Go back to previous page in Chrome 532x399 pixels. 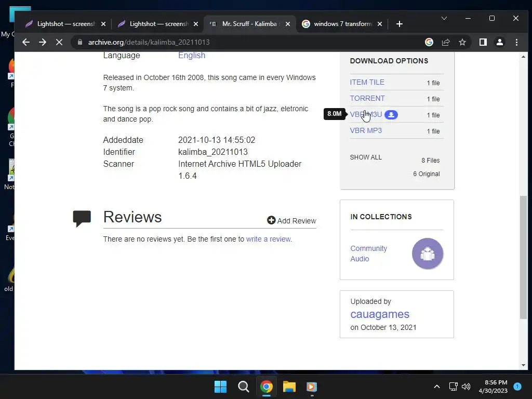tap(26, 42)
